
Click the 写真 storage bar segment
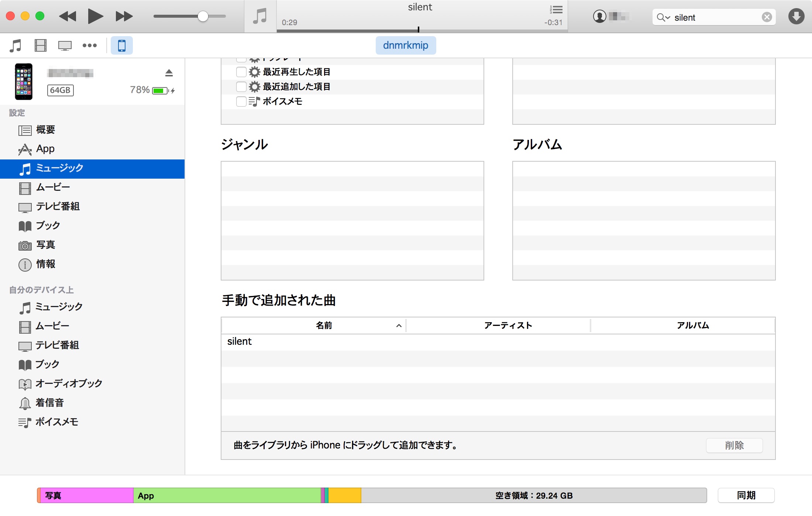[x=86, y=495]
